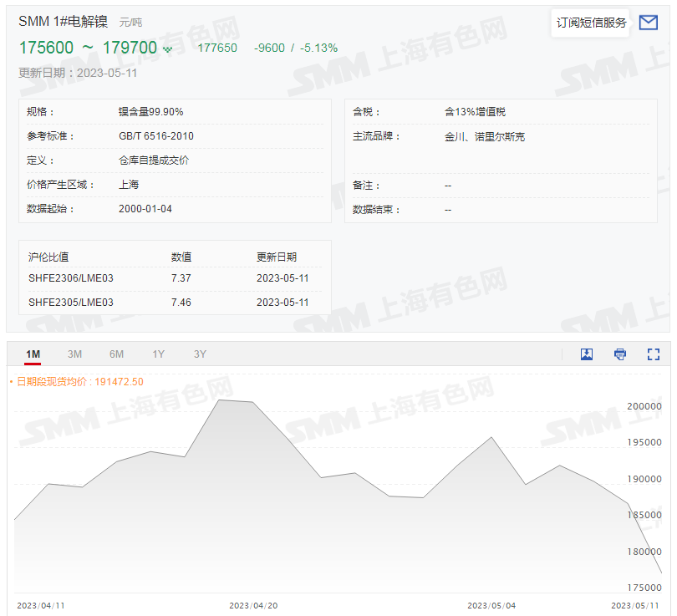Select the active 1M range tab
The width and height of the screenshot is (677, 616).
pyautogui.click(x=33, y=354)
